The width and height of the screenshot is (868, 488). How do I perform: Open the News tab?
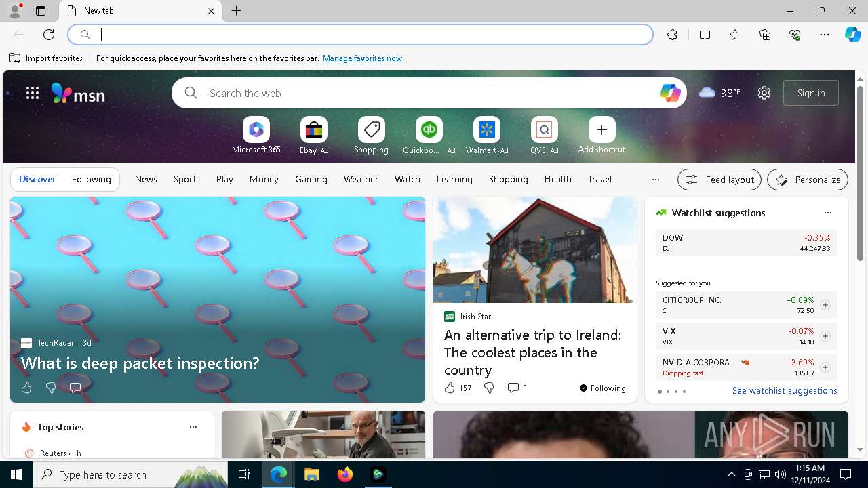(x=146, y=179)
